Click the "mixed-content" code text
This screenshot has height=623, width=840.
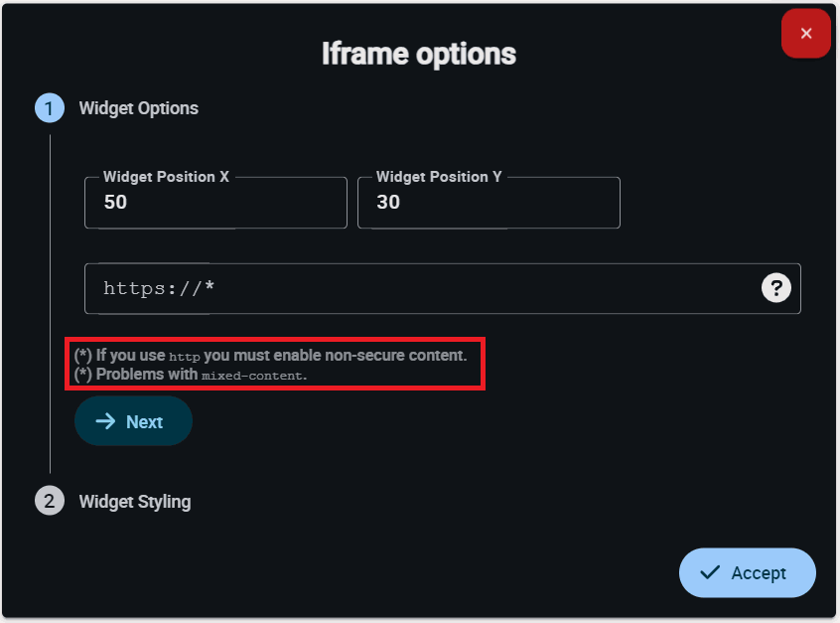coord(254,376)
